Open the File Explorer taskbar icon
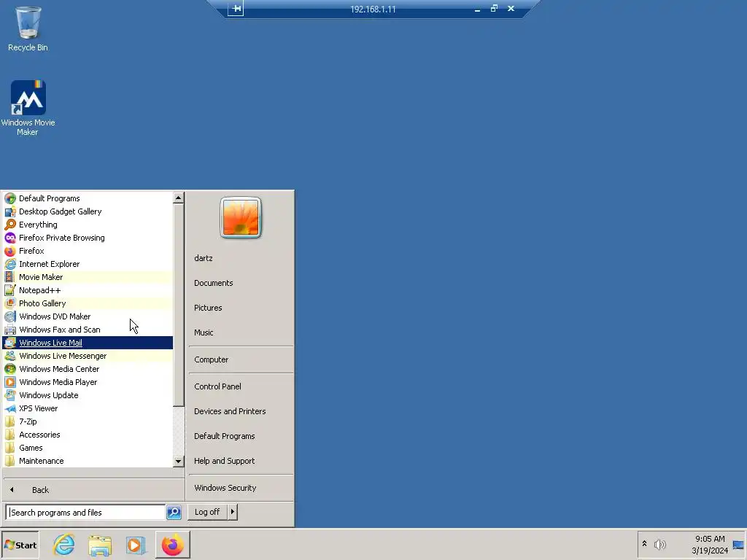 [x=99, y=545]
